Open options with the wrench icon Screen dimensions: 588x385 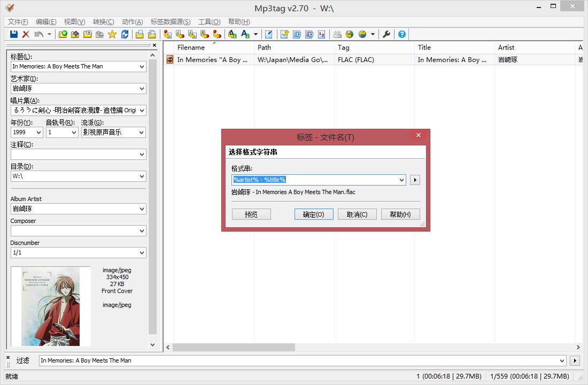386,34
